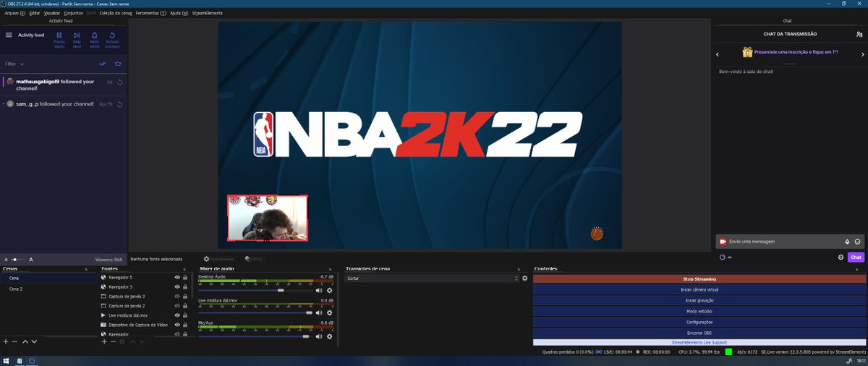Show the Captura de janela 3 source
The image size is (868, 366).
pos(177,297)
